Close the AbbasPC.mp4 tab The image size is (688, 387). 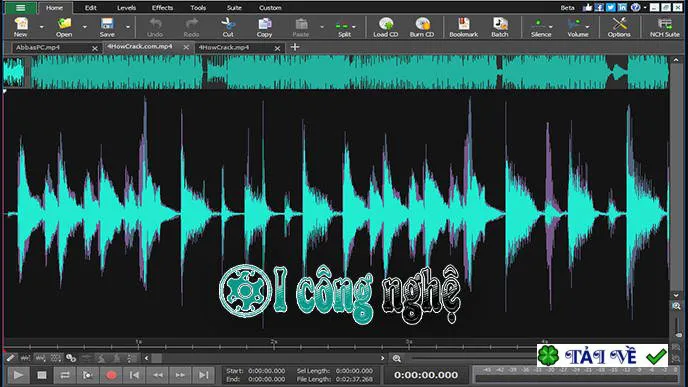click(x=95, y=48)
